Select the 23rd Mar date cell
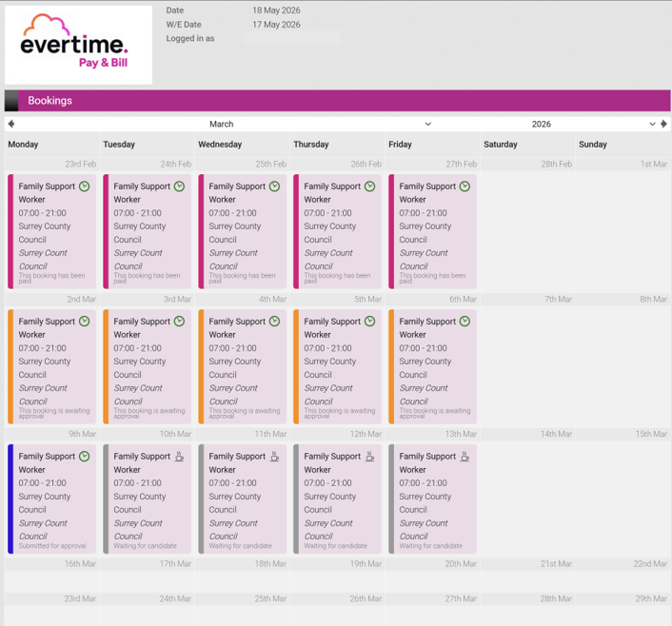The height and width of the screenshot is (626, 672). (51, 609)
